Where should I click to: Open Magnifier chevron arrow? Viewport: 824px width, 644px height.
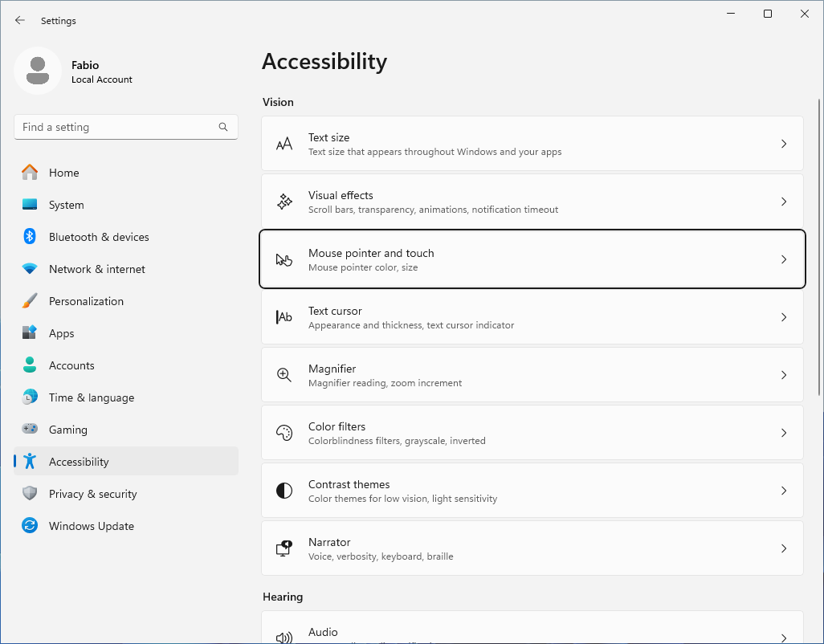[784, 375]
